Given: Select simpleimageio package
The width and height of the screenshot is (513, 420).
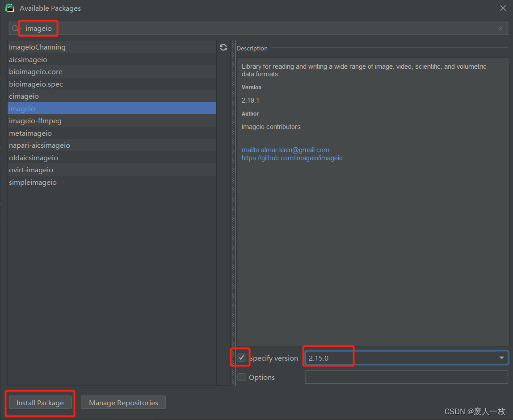Looking at the screenshot, I should click(112, 182).
